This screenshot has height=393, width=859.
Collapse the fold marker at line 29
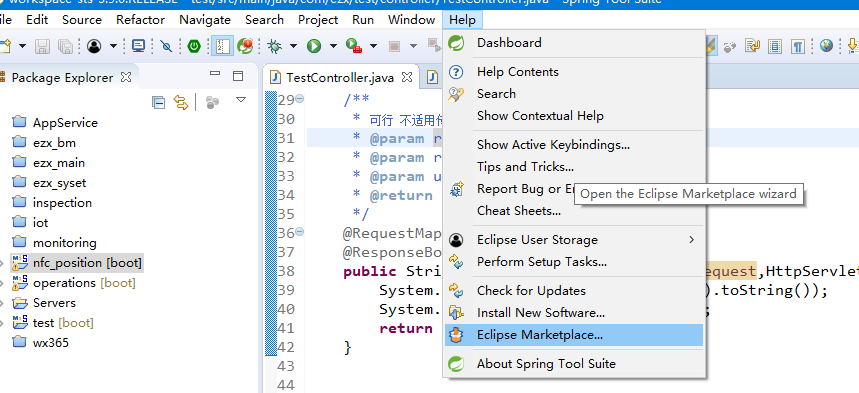(300, 99)
